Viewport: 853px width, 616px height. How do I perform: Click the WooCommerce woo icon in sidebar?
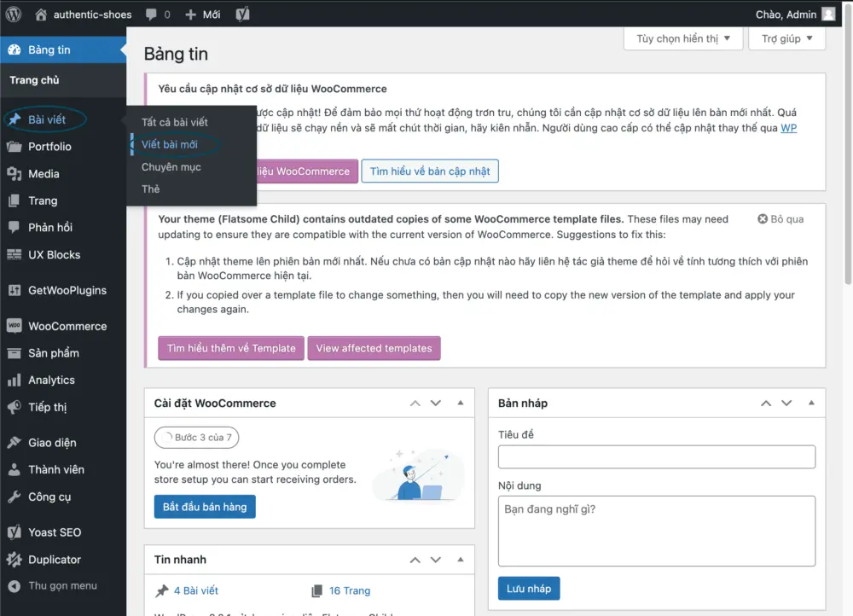[x=15, y=326]
